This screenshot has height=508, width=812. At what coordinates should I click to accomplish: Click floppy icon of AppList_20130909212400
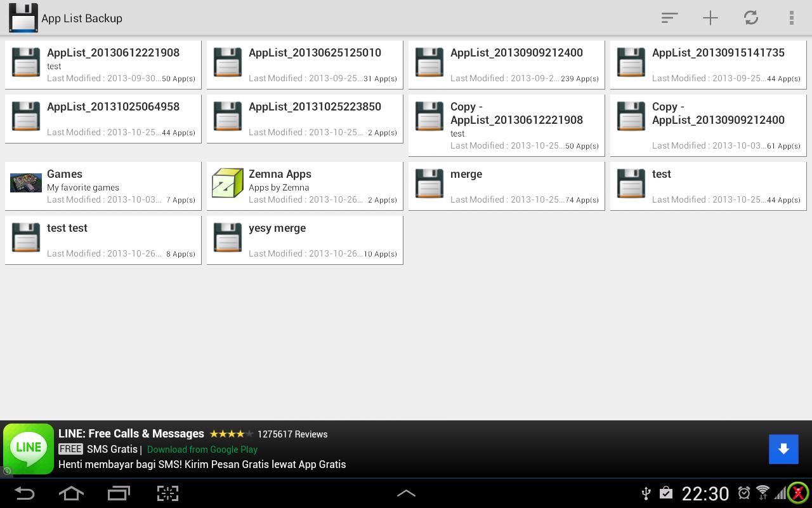point(429,63)
